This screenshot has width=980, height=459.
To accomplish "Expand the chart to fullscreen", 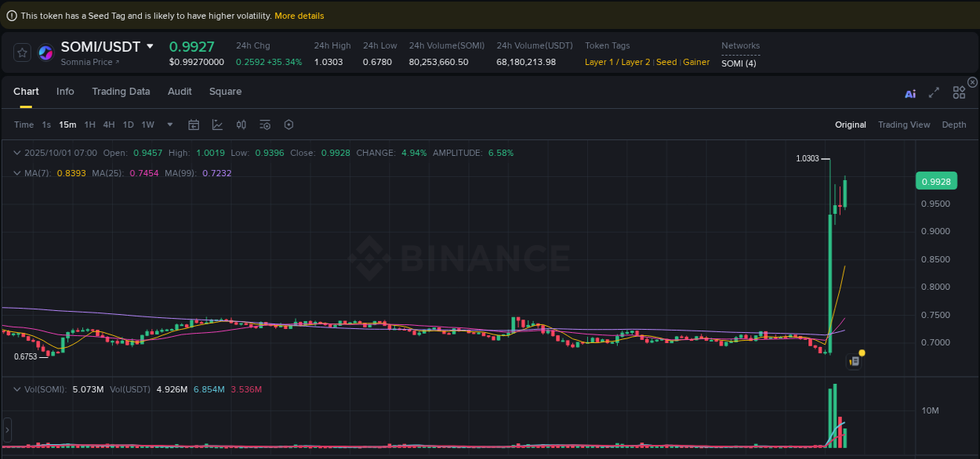I will (x=934, y=92).
